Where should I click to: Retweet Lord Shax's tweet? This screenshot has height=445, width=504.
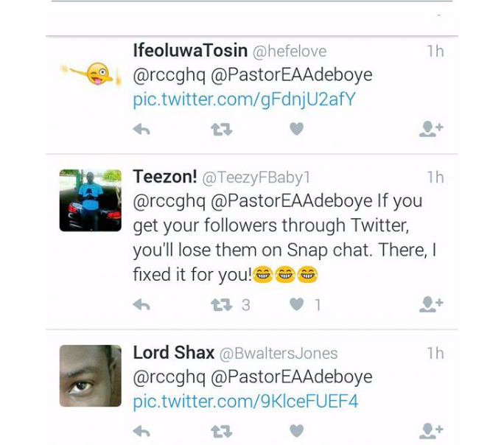(221, 431)
